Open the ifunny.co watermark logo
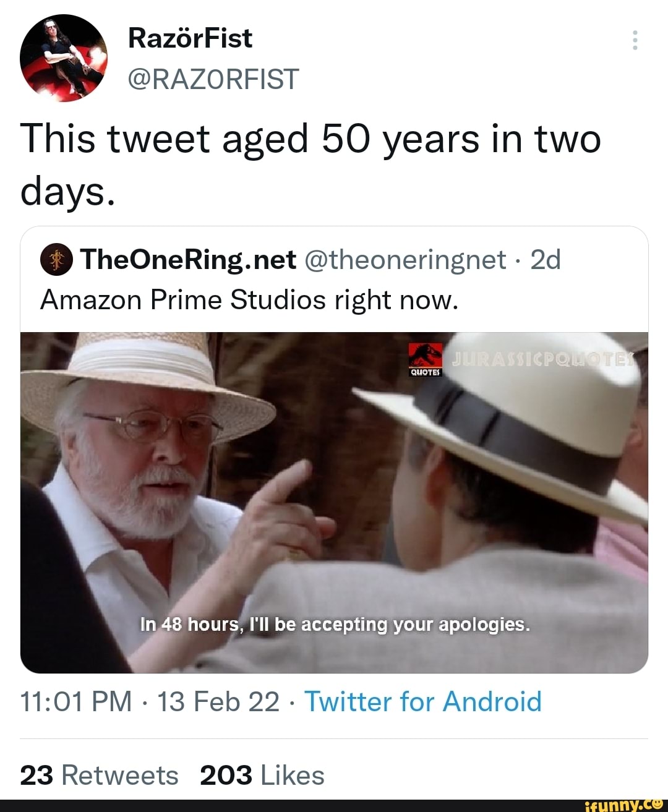Image resolution: width=668 pixels, height=812 pixels. [x=624, y=805]
